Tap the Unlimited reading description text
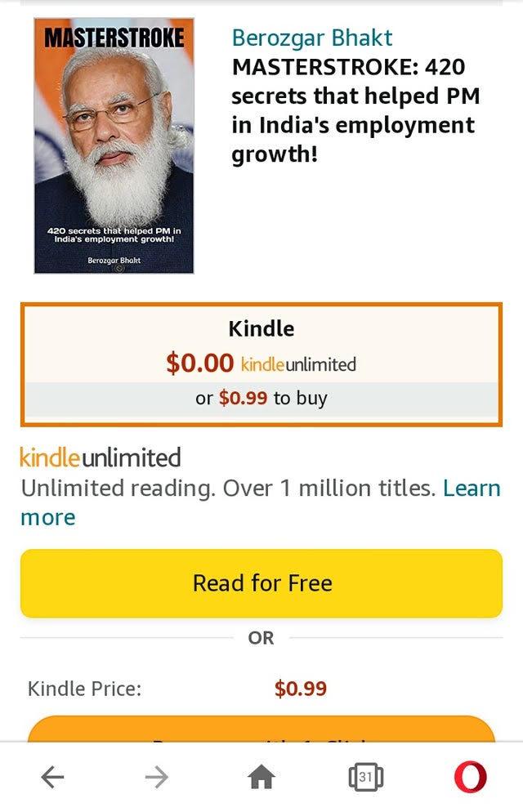The height and width of the screenshot is (812, 523). [228, 489]
